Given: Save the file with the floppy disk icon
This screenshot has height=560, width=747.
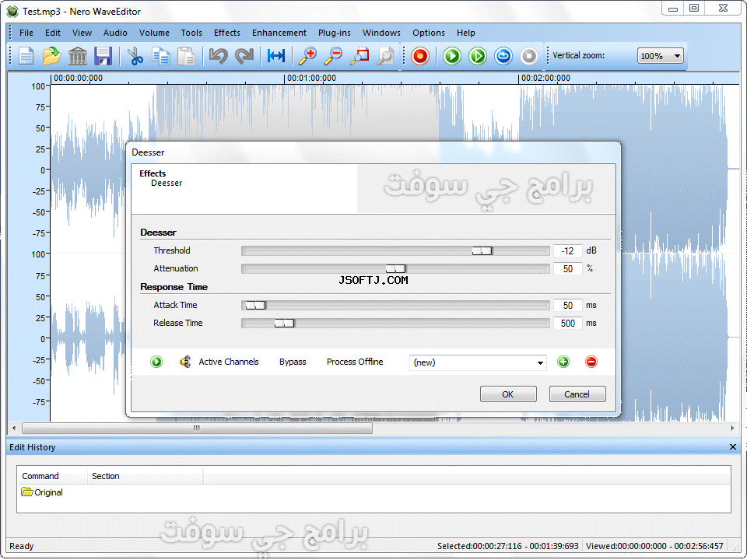Looking at the screenshot, I should 103,56.
